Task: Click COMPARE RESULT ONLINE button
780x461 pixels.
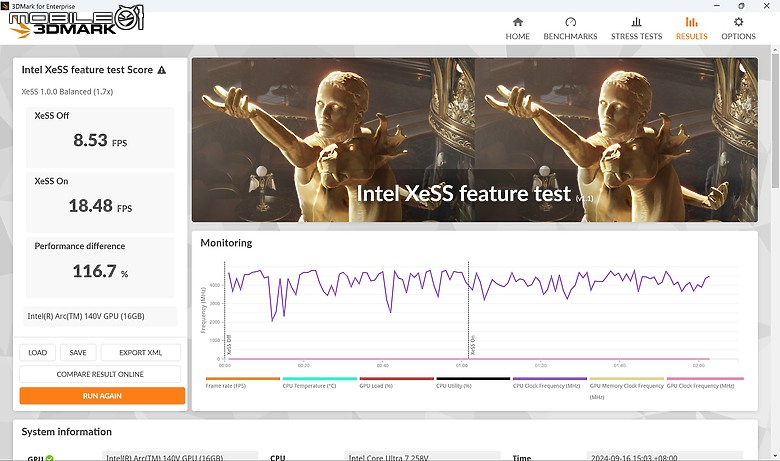Action: tap(100, 374)
